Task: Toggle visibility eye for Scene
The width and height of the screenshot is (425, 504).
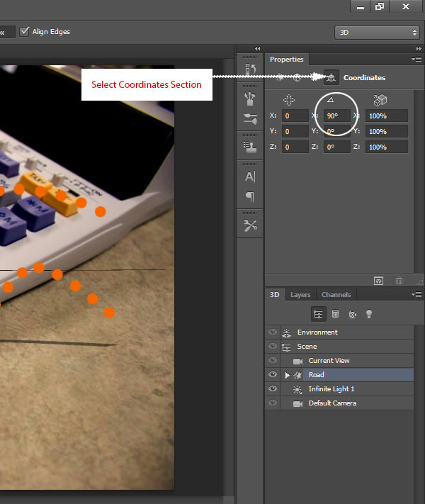Action: (273, 346)
